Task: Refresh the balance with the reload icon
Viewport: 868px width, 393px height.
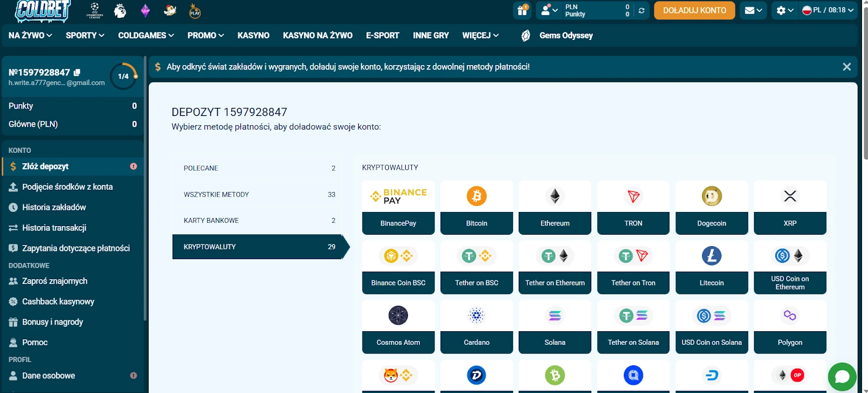Action: 641,10
